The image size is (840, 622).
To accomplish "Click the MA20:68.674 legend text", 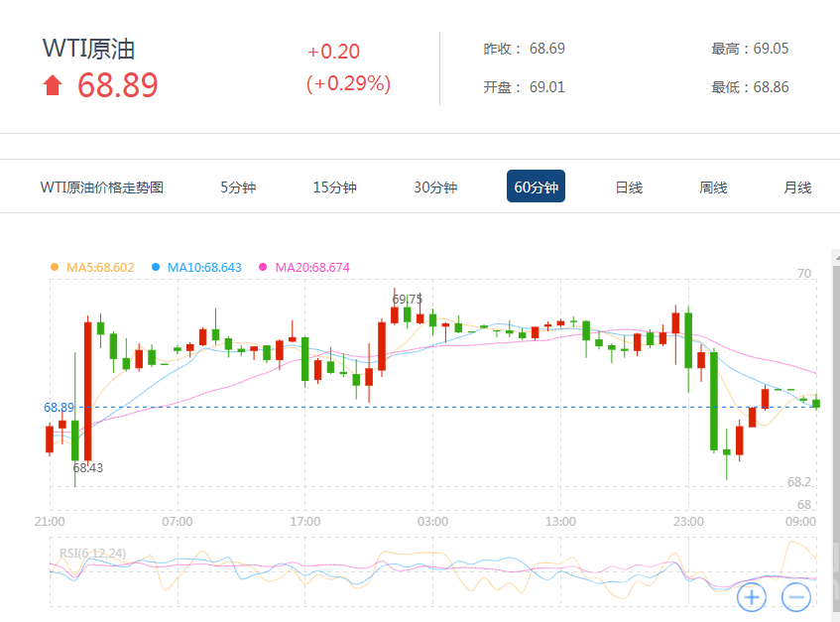I will tap(312, 267).
